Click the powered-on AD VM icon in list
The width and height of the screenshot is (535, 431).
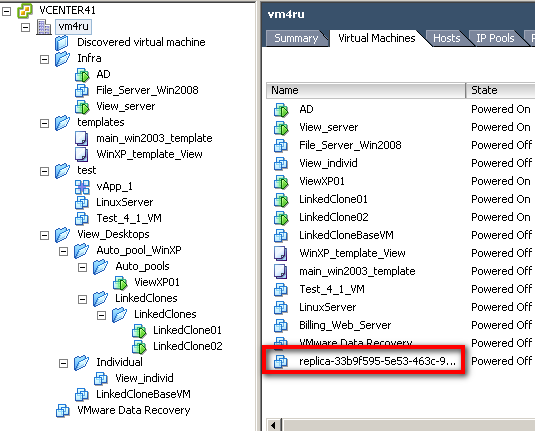[281, 110]
